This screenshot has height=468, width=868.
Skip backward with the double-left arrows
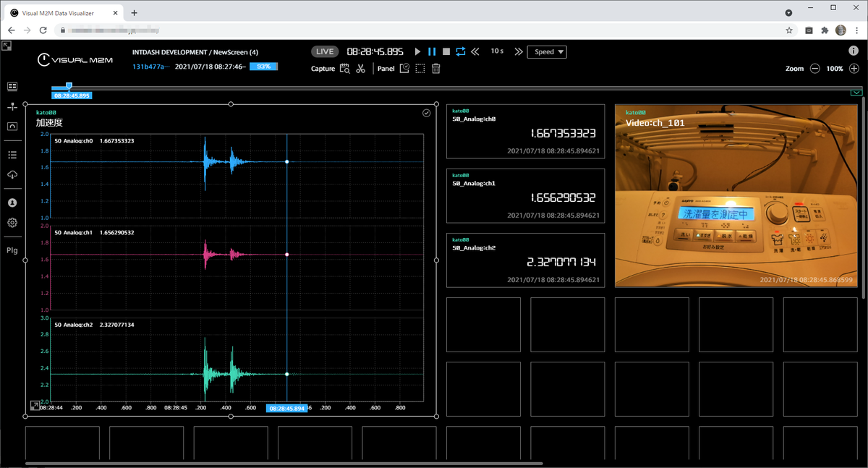click(x=475, y=51)
